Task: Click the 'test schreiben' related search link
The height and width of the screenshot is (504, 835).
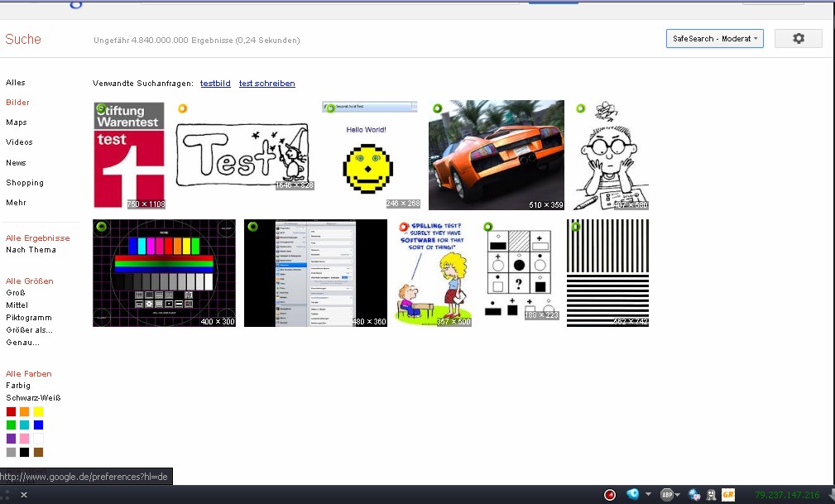Action: 266,84
